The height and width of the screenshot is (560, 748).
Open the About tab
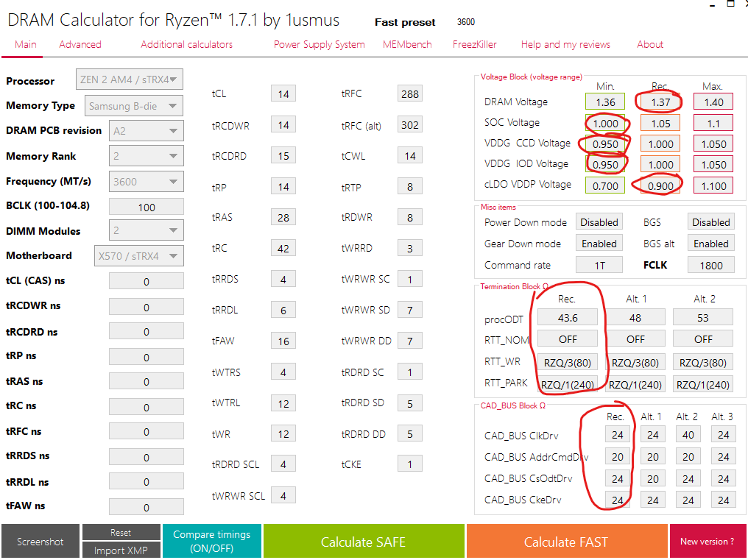(x=650, y=44)
